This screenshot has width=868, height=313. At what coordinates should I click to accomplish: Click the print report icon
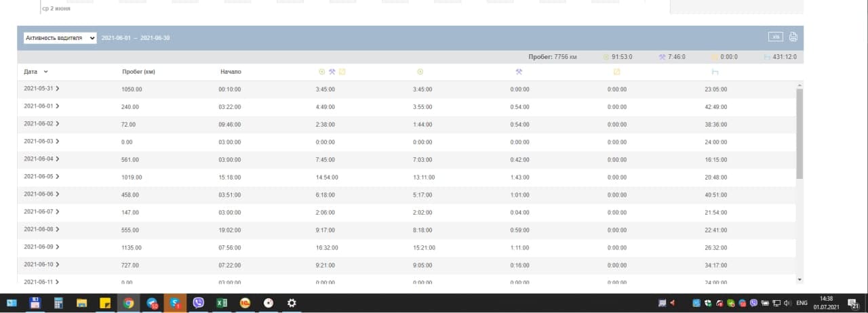pos(793,37)
